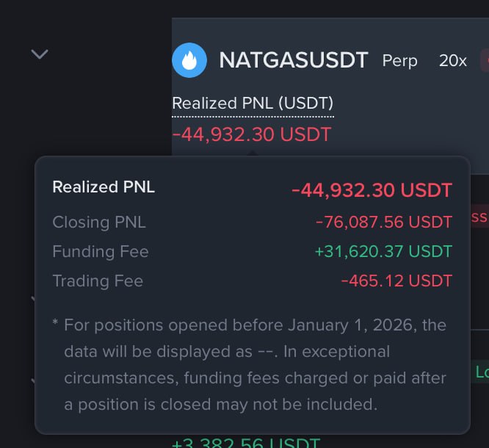Open the NATGASUSDT pair name
Screen dimensions: 489x448
coord(294,60)
